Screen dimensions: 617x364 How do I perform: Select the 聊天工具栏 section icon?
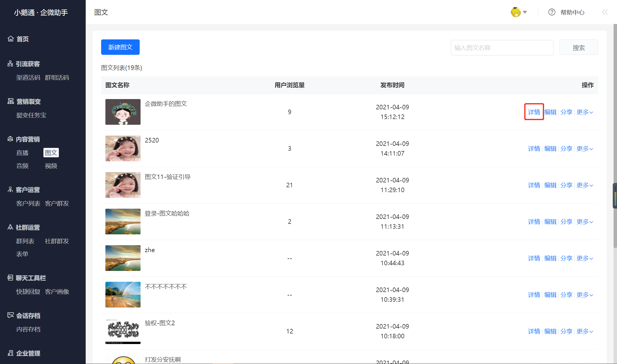[x=10, y=278]
